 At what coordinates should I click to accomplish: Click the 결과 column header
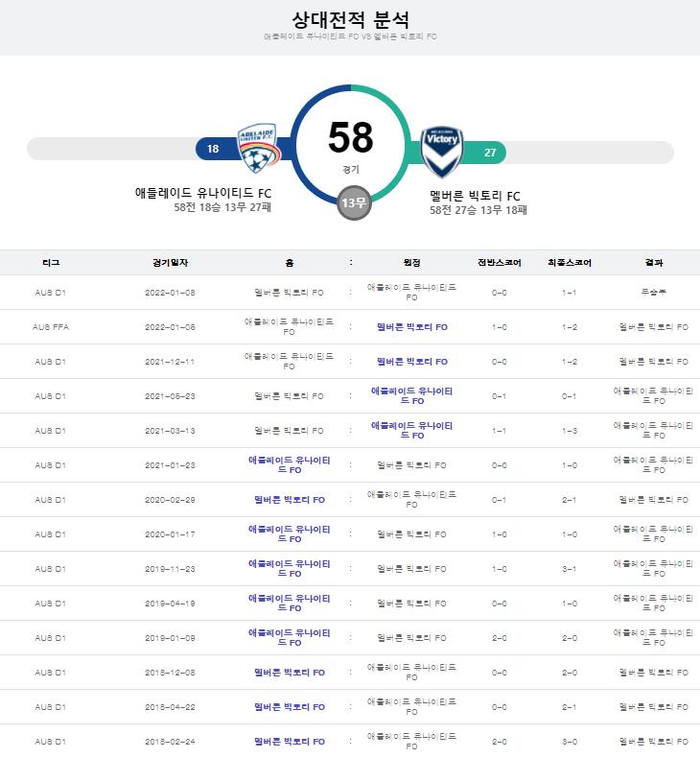(654, 263)
